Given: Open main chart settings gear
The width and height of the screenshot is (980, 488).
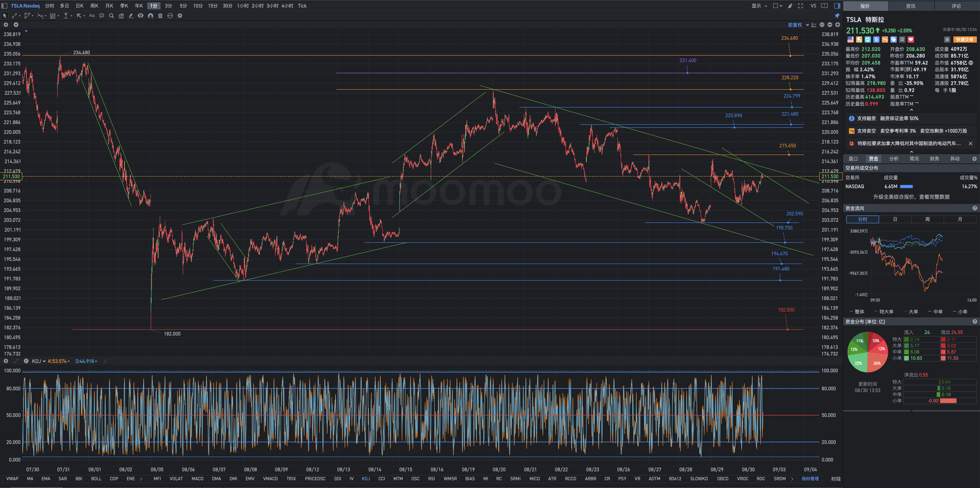Looking at the screenshot, I should (x=6, y=25).
